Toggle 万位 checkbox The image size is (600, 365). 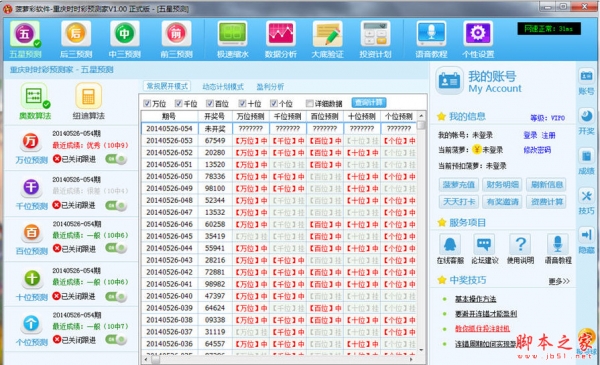click(x=147, y=103)
